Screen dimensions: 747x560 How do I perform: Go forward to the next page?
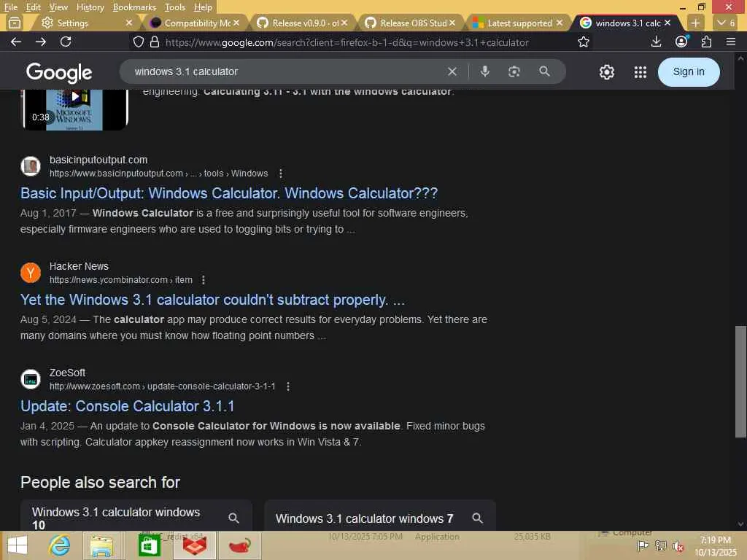point(41,42)
